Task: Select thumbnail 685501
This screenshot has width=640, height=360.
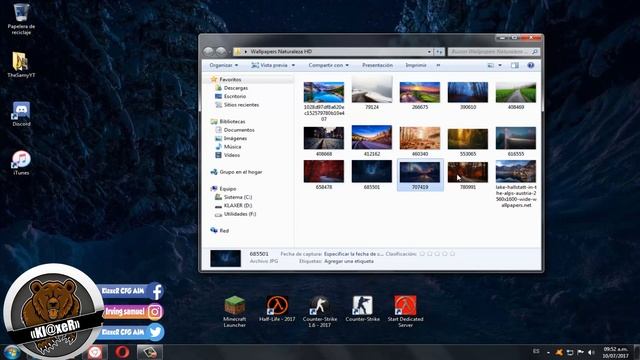Action: click(x=372, y=175)
